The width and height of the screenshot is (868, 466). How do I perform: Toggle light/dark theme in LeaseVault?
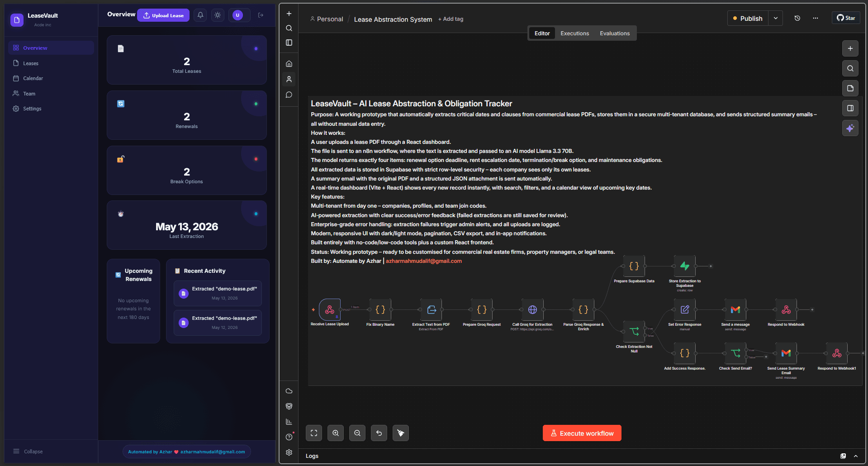[218, 15]
